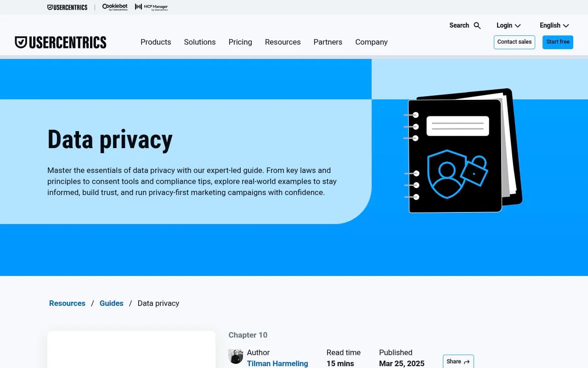The height and width of the screenshot is (368, 588).
Task: Click the Contact sales button
Action: click(x=514, y=42)
